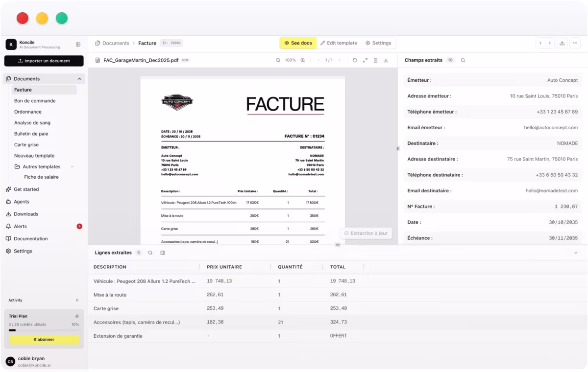Click the PDF file icon beside filename

98,60
